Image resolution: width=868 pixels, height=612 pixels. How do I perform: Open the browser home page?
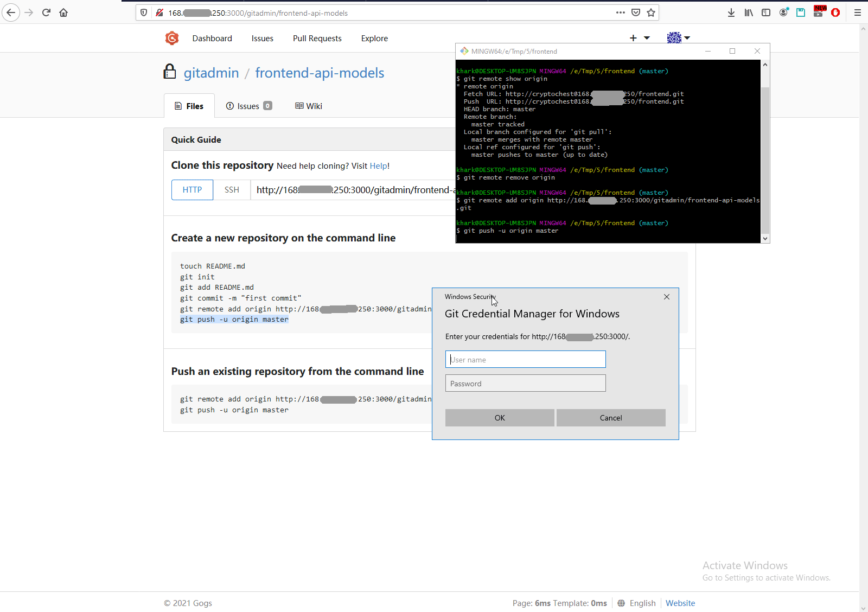pos(63,12)
